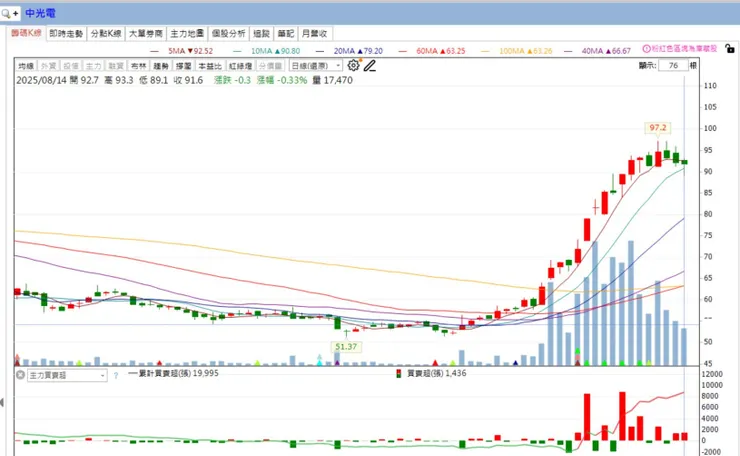
Task: Toggle the 趨勢 trend button
Action: (161, 66)
